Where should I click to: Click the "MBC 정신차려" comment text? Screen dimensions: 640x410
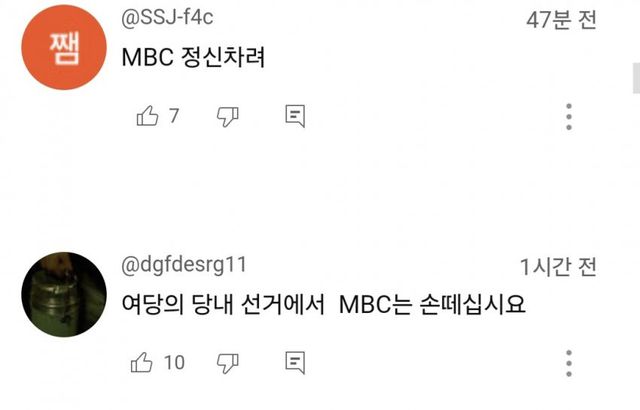click(x=193, y=57)
